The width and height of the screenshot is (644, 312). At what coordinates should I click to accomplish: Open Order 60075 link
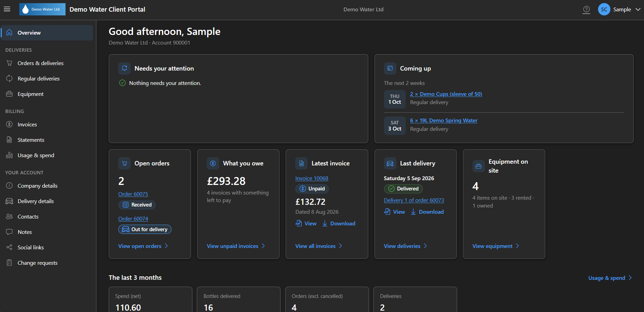coord(133,194)
